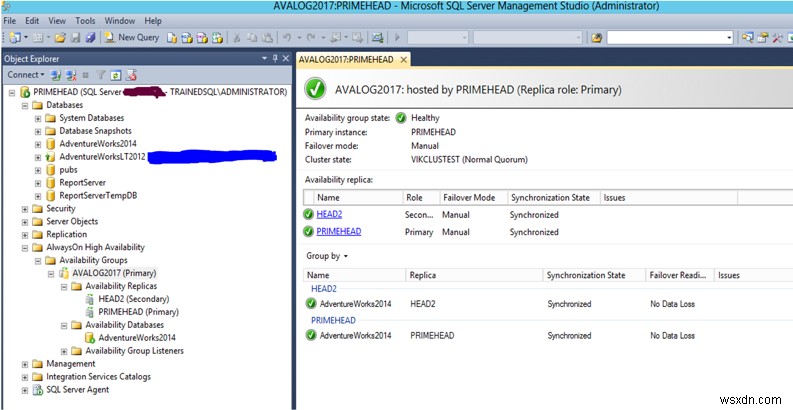793x410 pixels.
Task: Open the Activity Monitor toolbar icon
Action: click(x=377, y=37)
